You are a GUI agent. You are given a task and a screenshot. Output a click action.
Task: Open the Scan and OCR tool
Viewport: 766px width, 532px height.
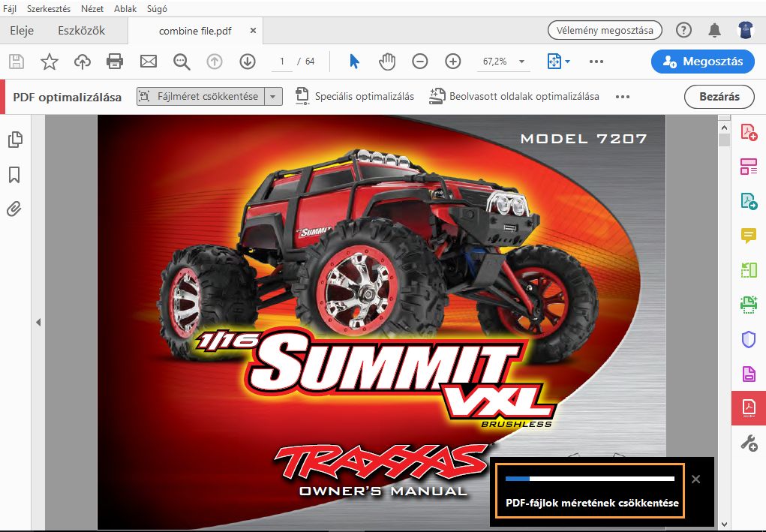point(749,305)
